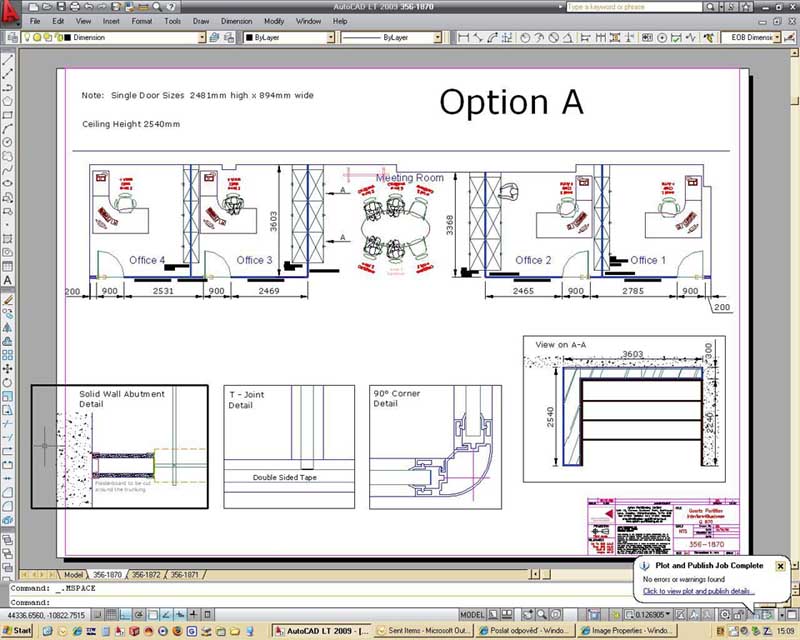Click the black ByLayer color swatch

(x=249, y=38)
